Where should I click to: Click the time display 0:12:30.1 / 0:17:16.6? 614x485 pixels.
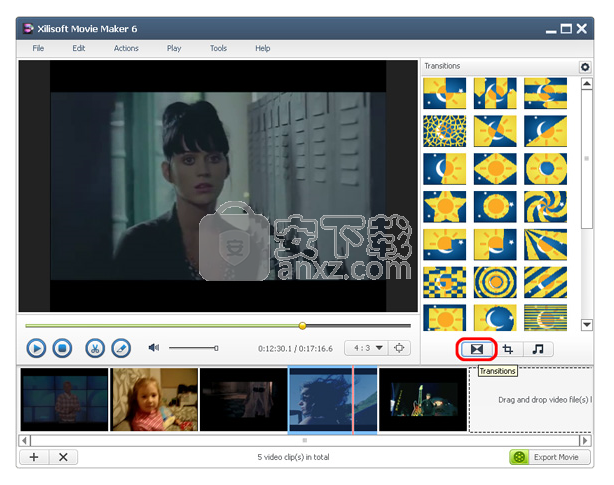pyautogui.click(x=295, y=348)
